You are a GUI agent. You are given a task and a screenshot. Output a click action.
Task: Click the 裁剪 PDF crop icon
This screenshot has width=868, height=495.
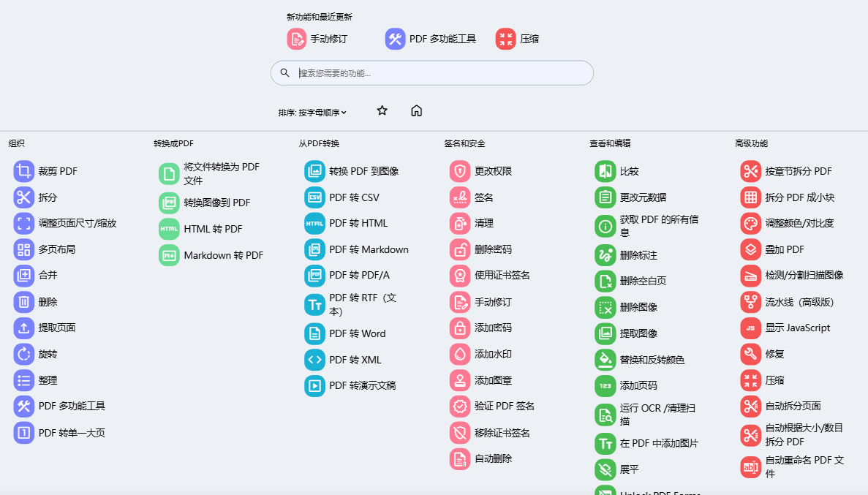coord(24,171)
